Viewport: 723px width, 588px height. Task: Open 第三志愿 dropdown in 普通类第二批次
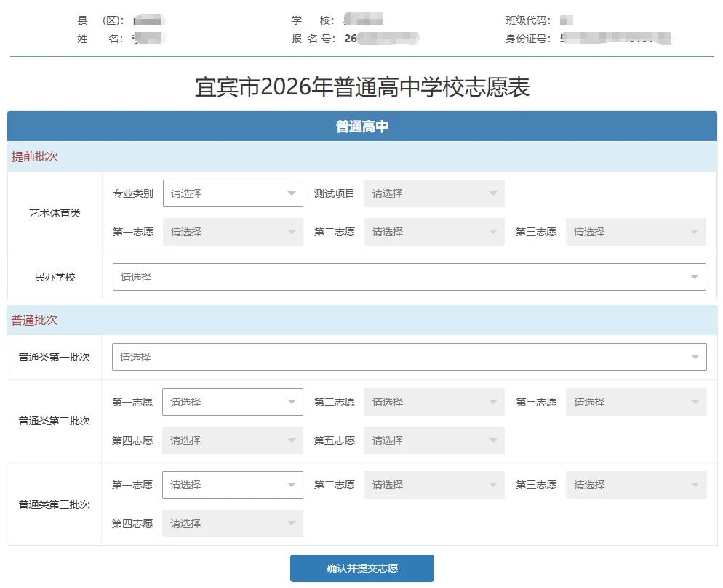click(x=635, y=401)
